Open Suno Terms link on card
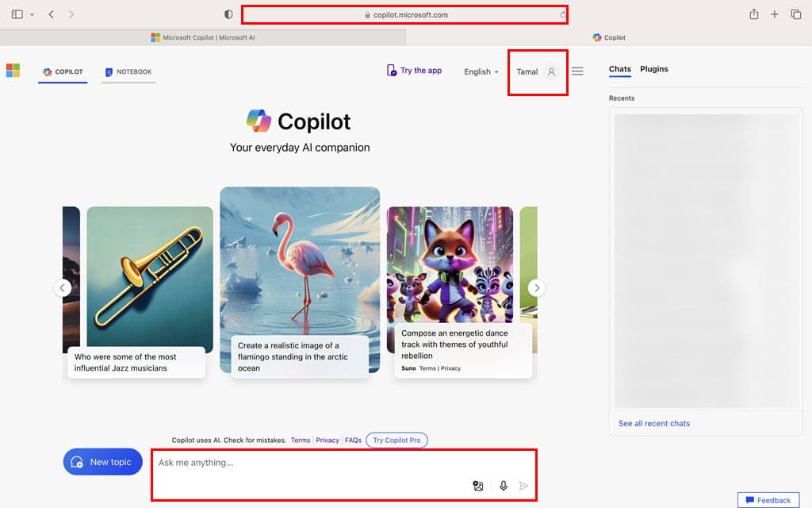The width and height of the screenshot is (812, 508). point(427,368)
